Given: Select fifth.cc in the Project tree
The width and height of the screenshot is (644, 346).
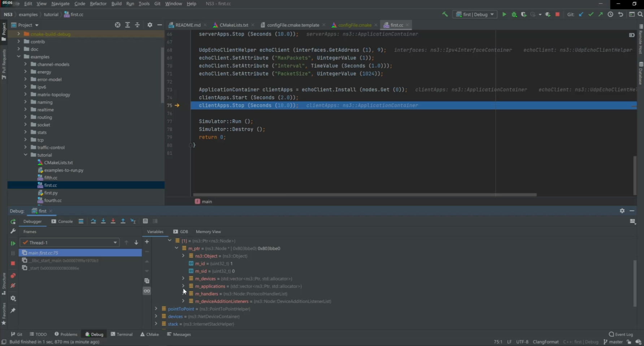Looking at the screenshot, I should point(51,178).
